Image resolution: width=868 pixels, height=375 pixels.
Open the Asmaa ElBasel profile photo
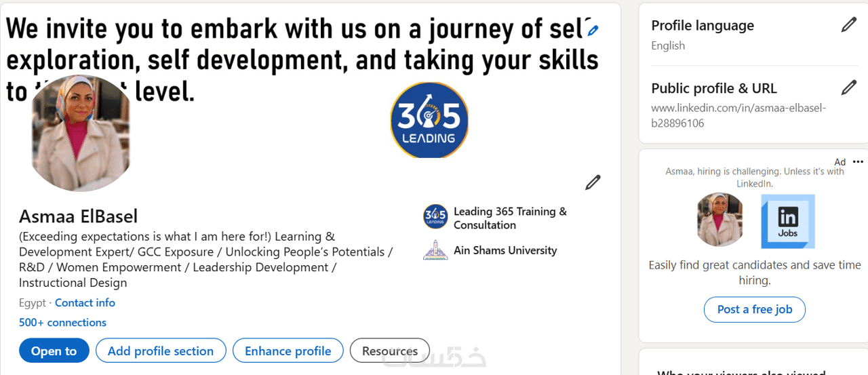[81, 133]
